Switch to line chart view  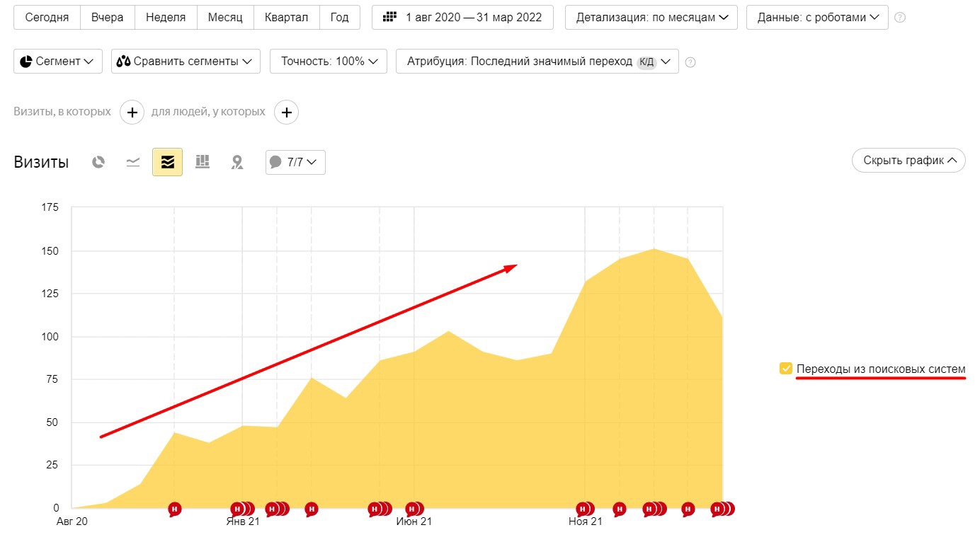(133, 162)
